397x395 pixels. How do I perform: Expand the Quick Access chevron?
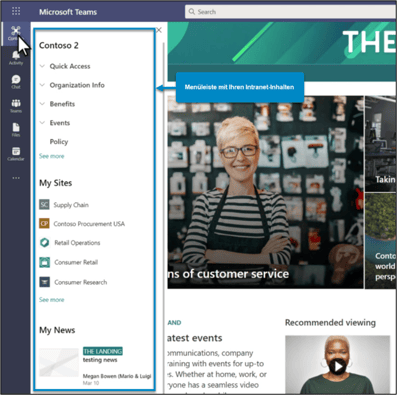[x=42, y=66]
